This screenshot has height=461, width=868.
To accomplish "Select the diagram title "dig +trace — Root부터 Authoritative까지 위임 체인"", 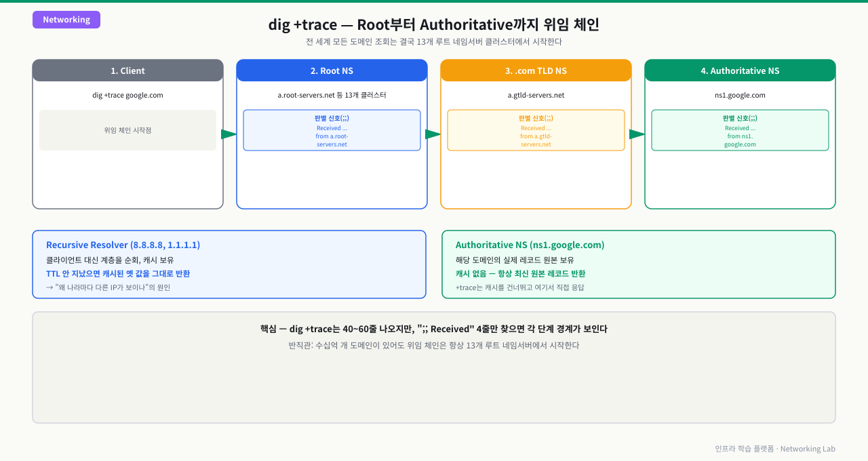I will pyautogui.click(x=434, y=25).
